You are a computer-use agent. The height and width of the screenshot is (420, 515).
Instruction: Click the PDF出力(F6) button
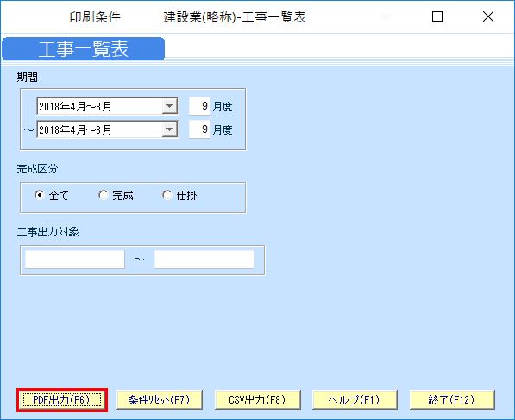(62, 399)
